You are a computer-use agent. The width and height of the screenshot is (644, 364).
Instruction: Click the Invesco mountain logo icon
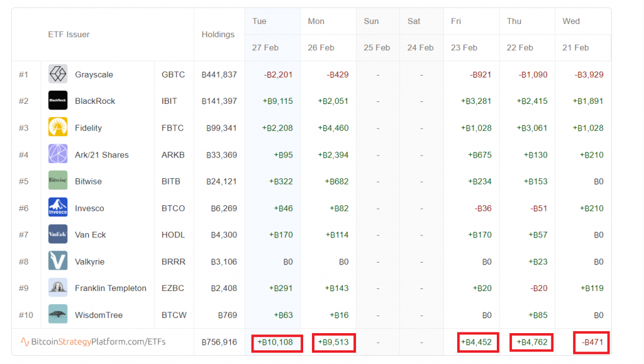pos(58,207)
